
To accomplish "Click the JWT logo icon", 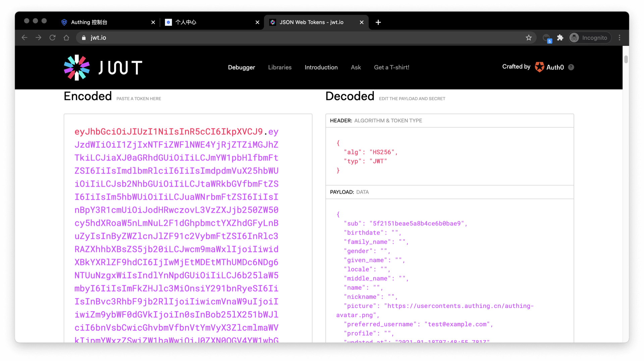I will click(77, 67).
